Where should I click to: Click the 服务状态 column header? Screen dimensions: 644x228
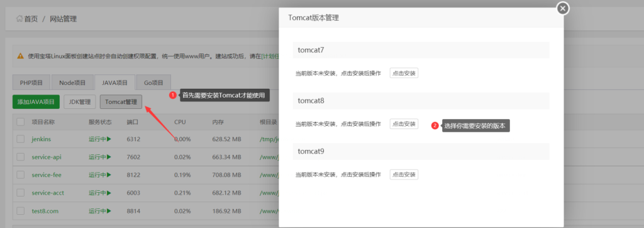pyautogui.click(x=100, y=122)
